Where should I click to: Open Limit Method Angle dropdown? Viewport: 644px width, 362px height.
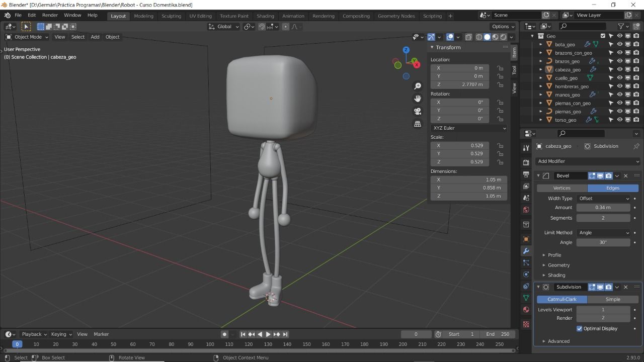click(x=603, y=233)
